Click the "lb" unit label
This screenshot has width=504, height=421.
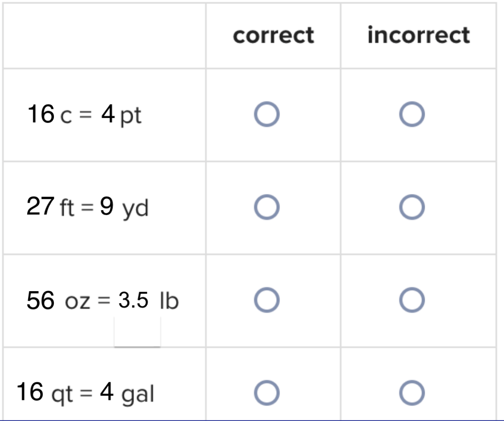(x=169, y=301)
